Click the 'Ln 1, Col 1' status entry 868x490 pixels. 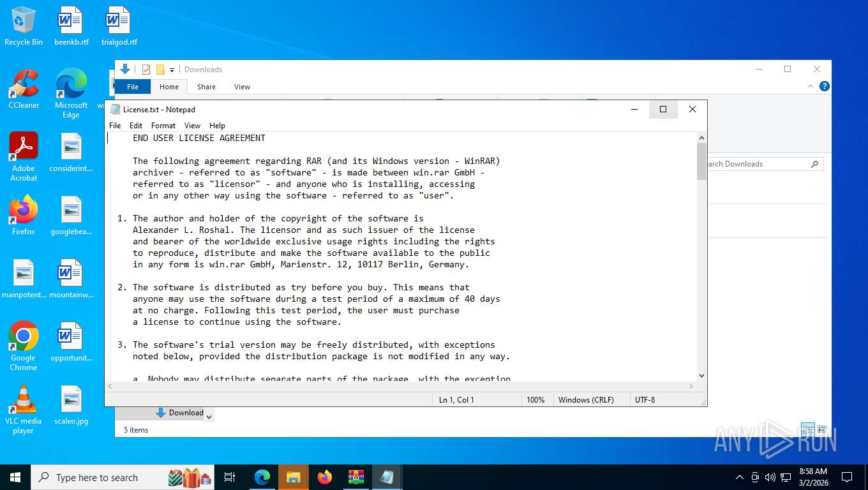(x=456, y=400)
